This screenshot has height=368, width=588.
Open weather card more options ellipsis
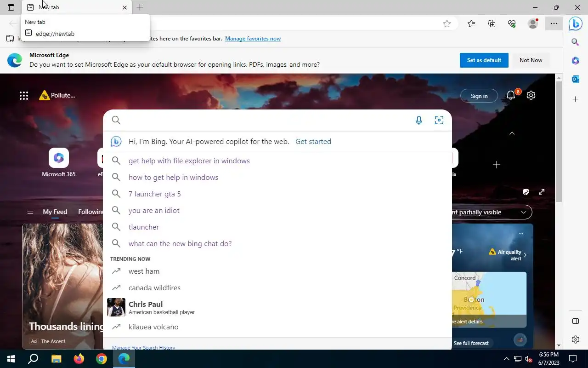click(x=521, y=234)
